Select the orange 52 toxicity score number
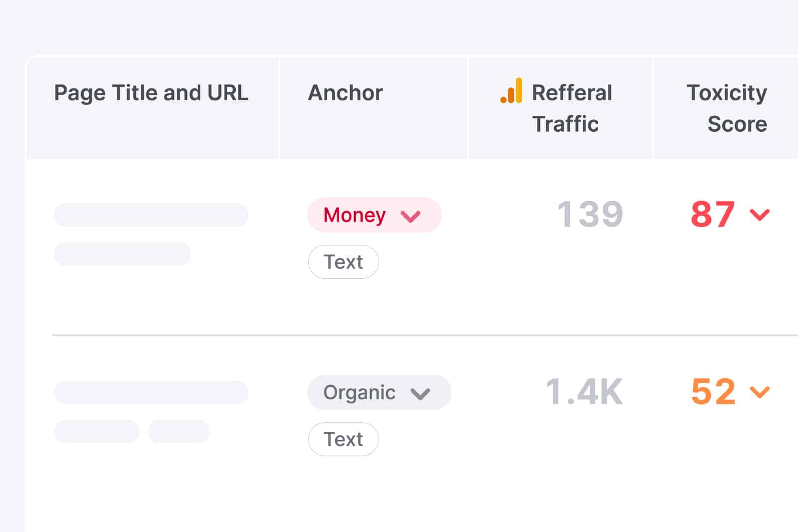The height and width of the screenshot is (532, 798). point(713,392)
